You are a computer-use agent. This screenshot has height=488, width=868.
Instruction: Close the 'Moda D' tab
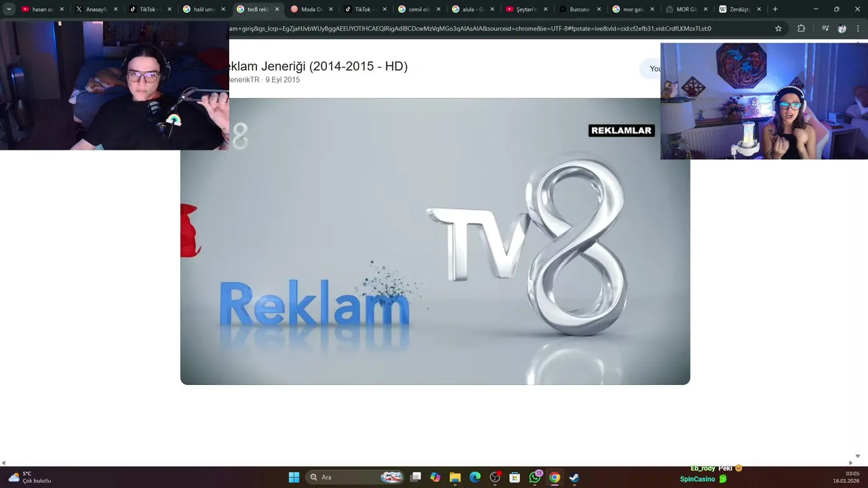(x=331, y=9)
